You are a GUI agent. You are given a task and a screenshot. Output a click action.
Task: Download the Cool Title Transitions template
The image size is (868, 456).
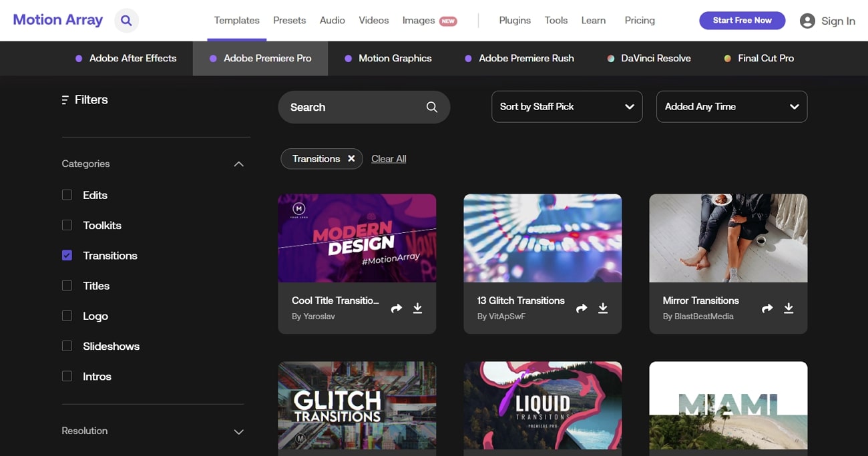click(x=417, y=308)
